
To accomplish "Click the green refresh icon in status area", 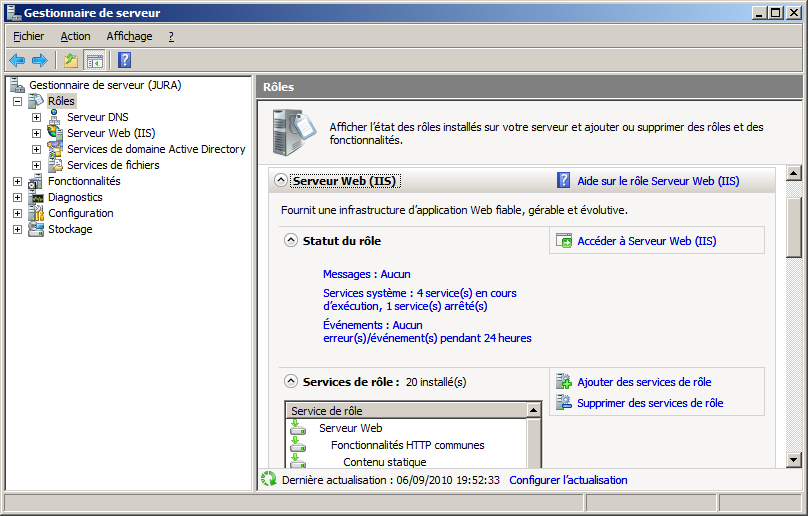I will coord(268,480).
